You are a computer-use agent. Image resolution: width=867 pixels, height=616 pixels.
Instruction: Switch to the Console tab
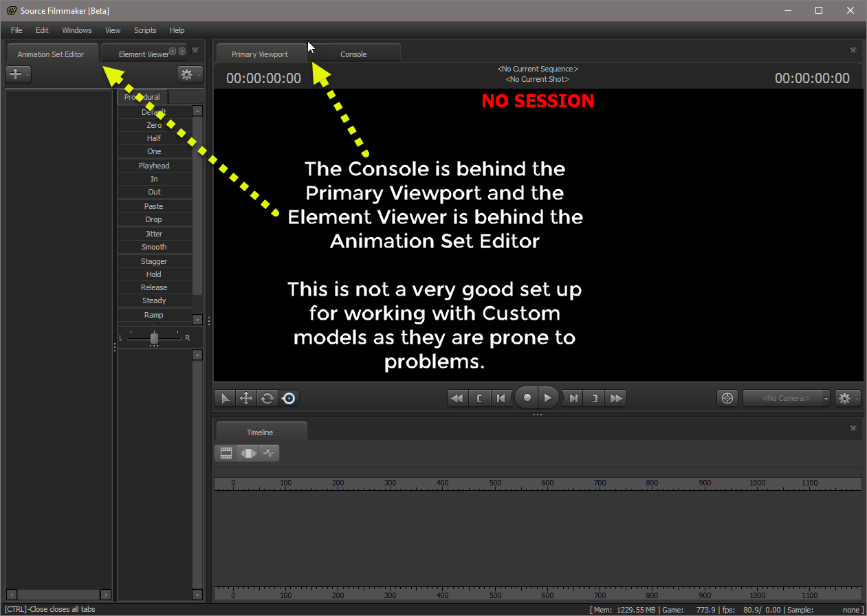point(353,54)
